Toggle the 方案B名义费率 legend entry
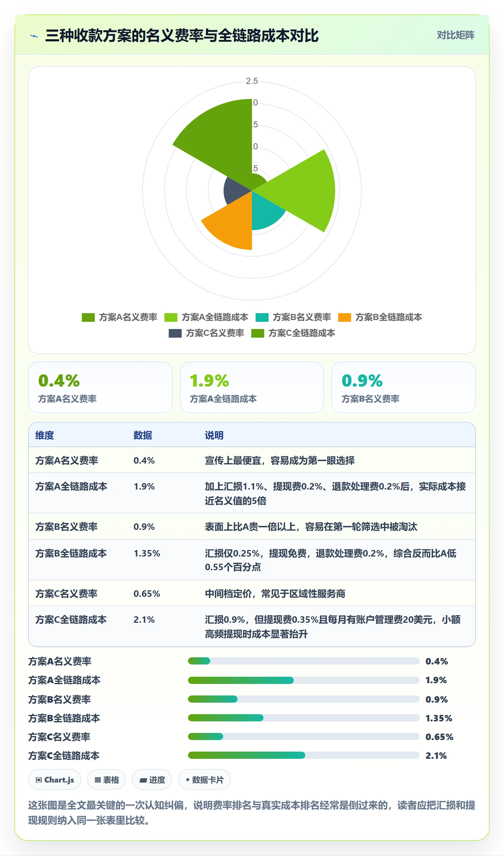The width and height of the screenshot is (504, 856). (293, 317)
